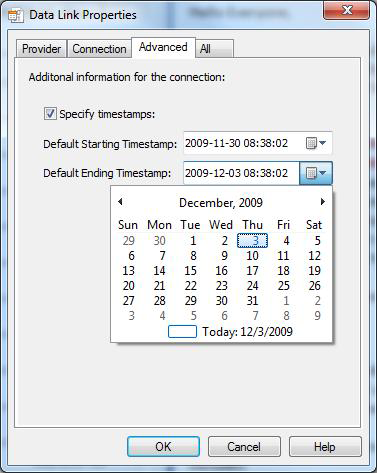Click the OK button
377x473 pixels.
(163, 446)
